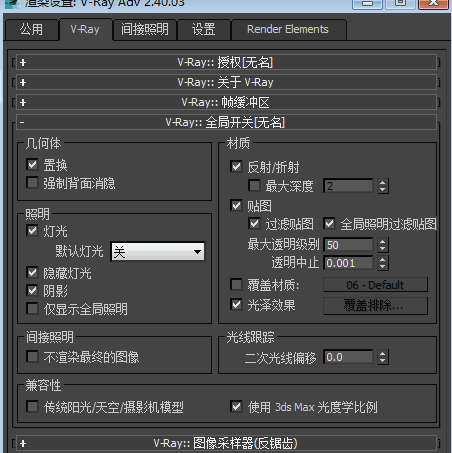Image resolution: width=452 pixels, height=453 pixels.
Task: Decrease 最大透明级别 with spinner down arrow
Action: coord(383,249)
